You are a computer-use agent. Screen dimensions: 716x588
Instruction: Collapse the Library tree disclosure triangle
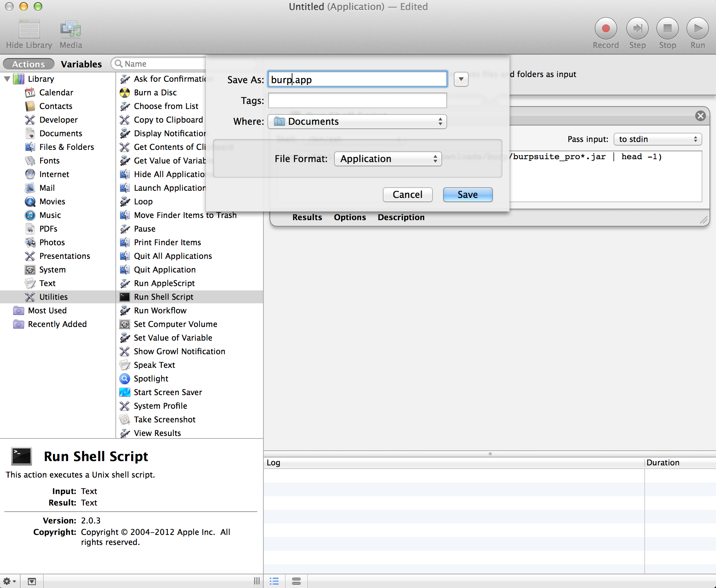tap(7, 79)
